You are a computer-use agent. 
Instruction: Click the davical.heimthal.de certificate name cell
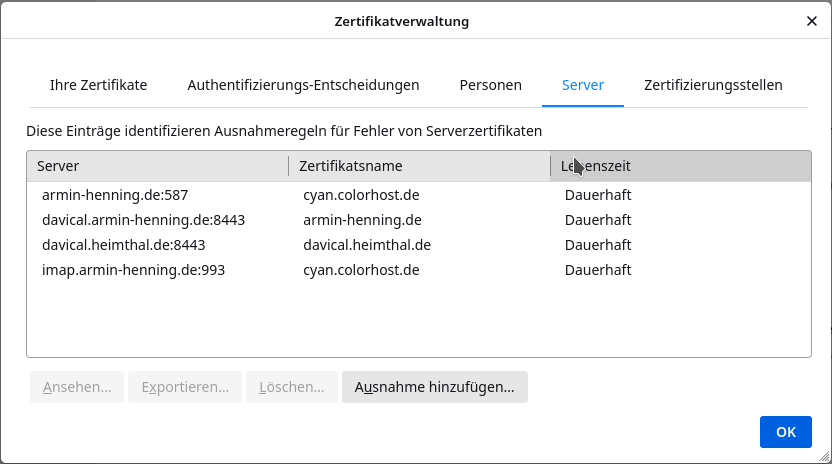click(367, 245)
